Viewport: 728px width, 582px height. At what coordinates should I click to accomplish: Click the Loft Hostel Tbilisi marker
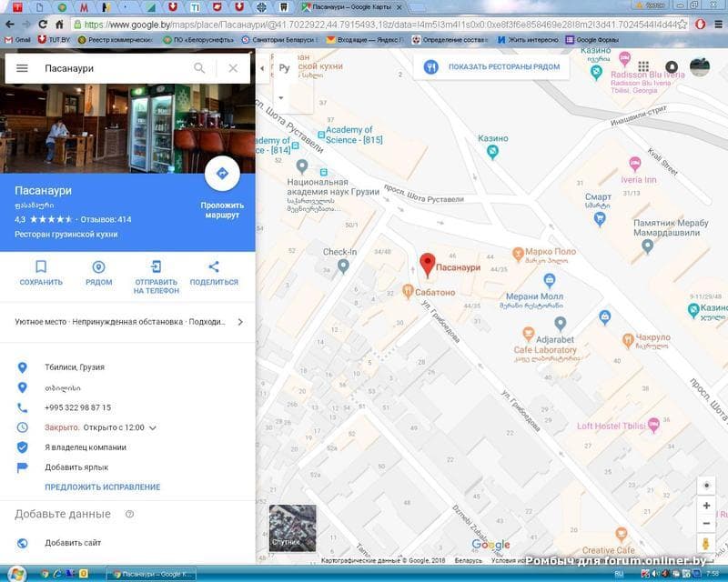pos(653,424)
